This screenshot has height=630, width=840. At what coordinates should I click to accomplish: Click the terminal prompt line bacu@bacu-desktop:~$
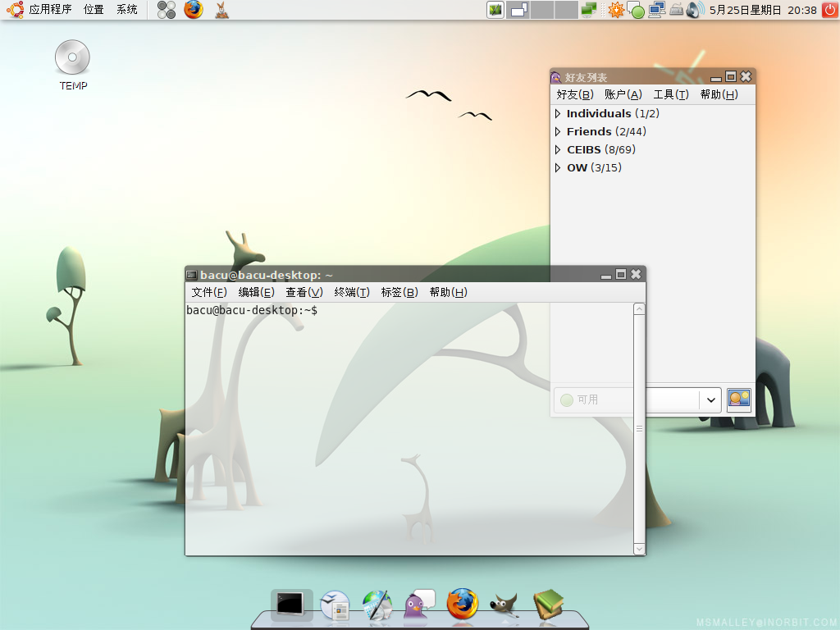coord(252,311)
